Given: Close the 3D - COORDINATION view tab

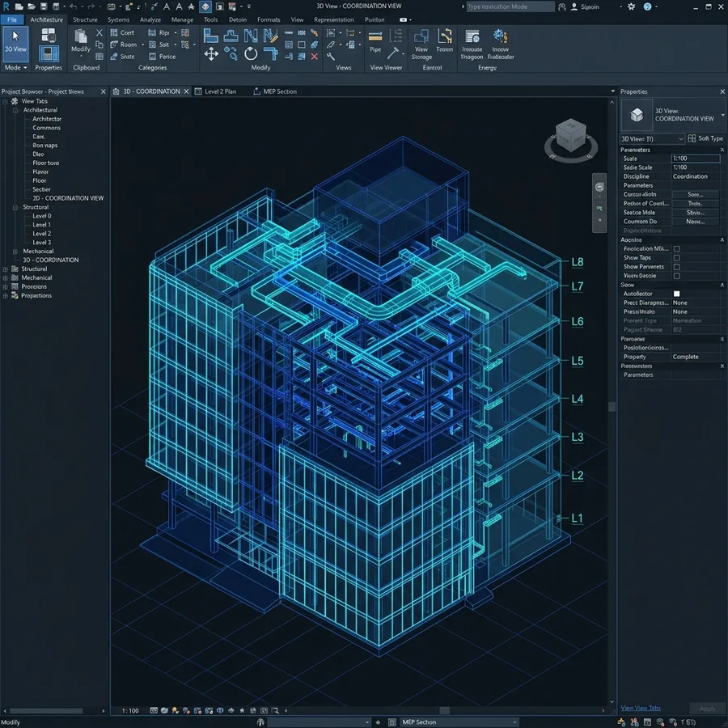Looking at the screenshot, I should click(186, 91).
